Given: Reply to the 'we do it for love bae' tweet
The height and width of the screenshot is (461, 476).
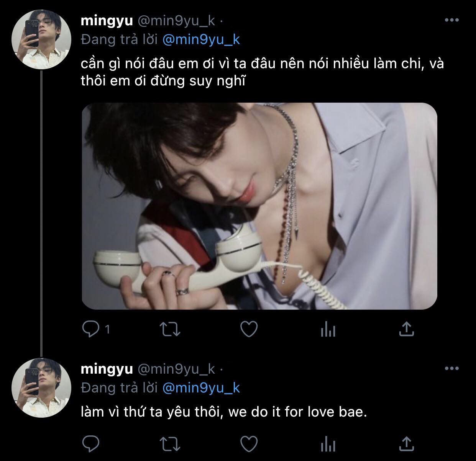Looking at the screenshot, I should click(91, 444).
